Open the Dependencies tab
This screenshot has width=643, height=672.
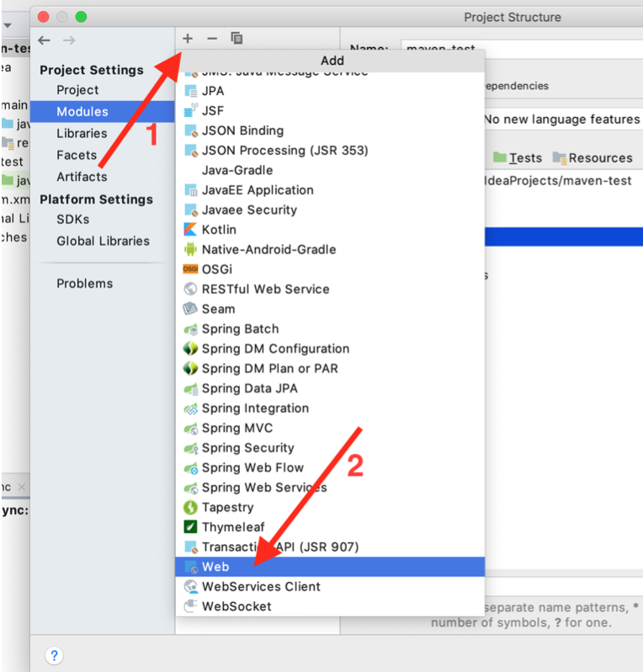(x=517, y=86)
